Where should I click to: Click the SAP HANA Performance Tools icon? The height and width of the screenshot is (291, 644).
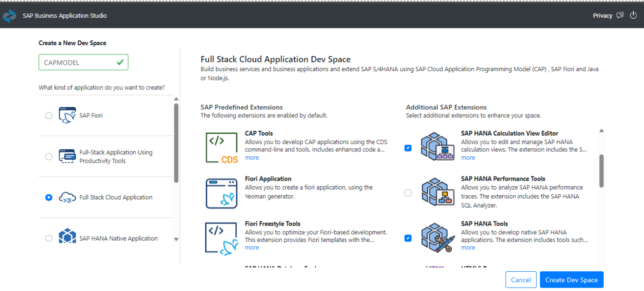(438, 192)
